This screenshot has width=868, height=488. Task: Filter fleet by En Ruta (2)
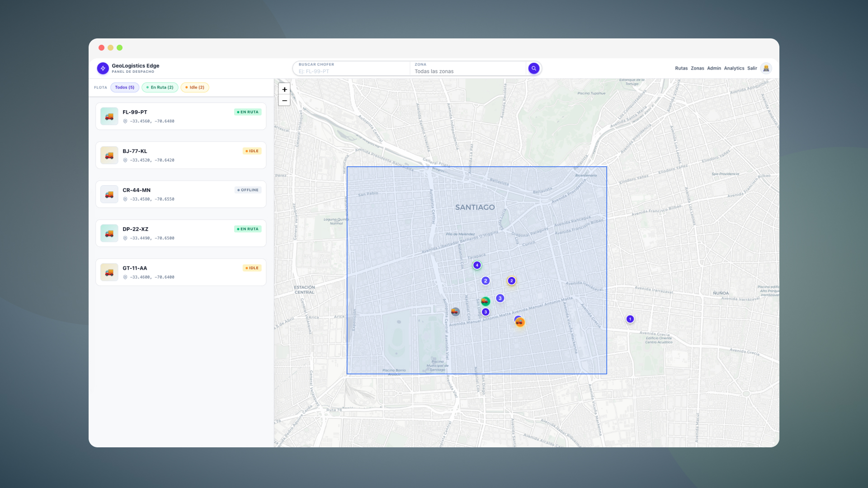[x=160, y=87]
